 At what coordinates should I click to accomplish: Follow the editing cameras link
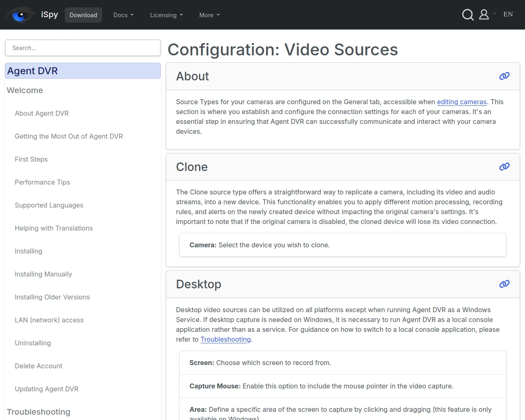tap(461, 102)
